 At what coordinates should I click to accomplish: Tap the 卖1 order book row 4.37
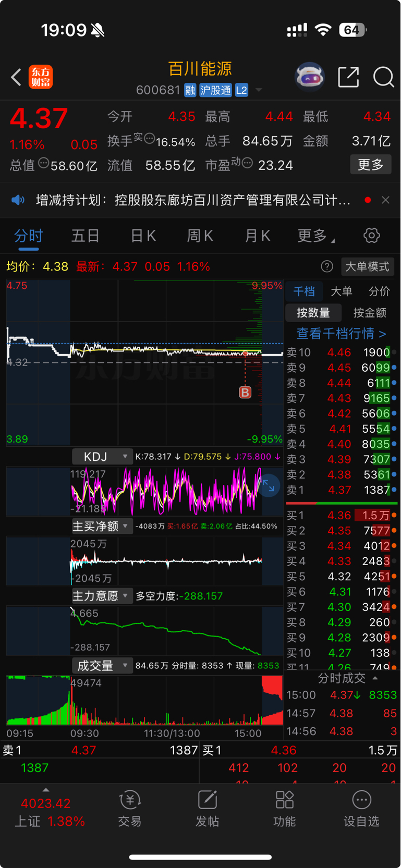pyautogui.click(x=342, y=490)
